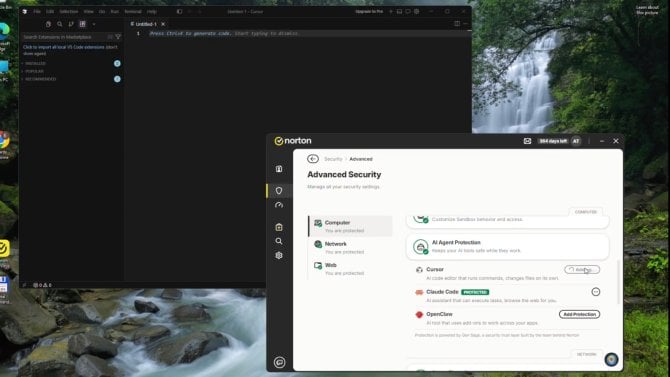The height and width of the screenshot is (377, 670).
Task: Open Sandbox customization card
Action: (507, 221)
